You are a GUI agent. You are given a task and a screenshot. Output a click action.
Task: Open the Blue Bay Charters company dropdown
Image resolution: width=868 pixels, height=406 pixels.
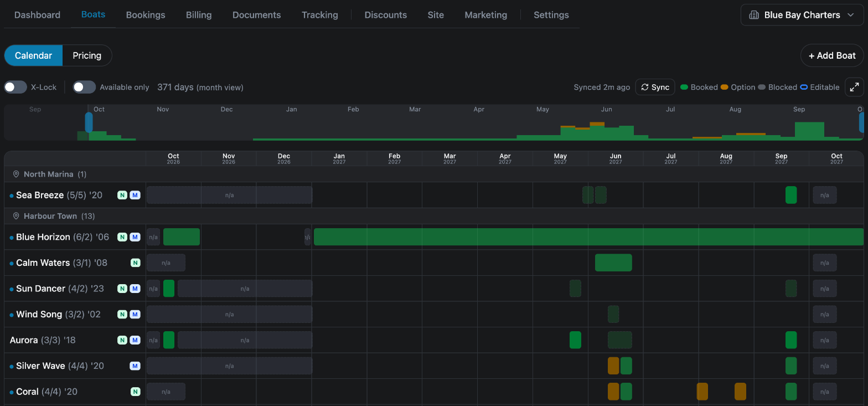(x=802, y=15)
